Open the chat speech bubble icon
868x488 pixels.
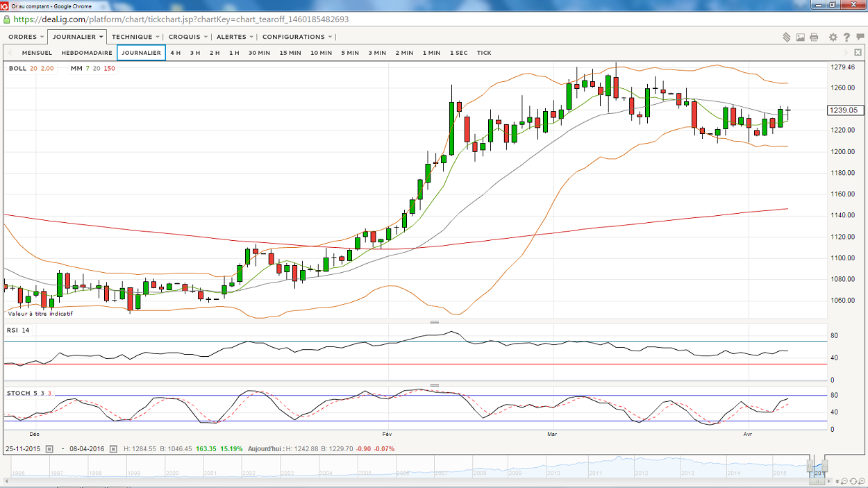click(860, 37)
